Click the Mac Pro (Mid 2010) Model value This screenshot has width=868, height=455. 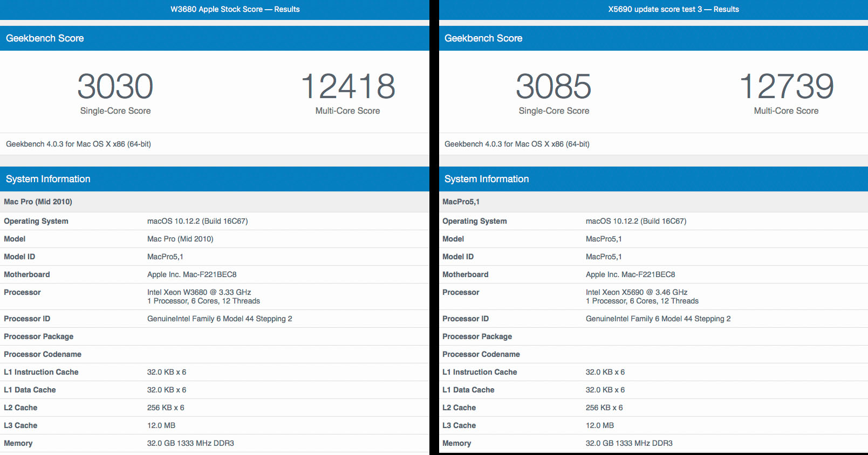[180, 239]
